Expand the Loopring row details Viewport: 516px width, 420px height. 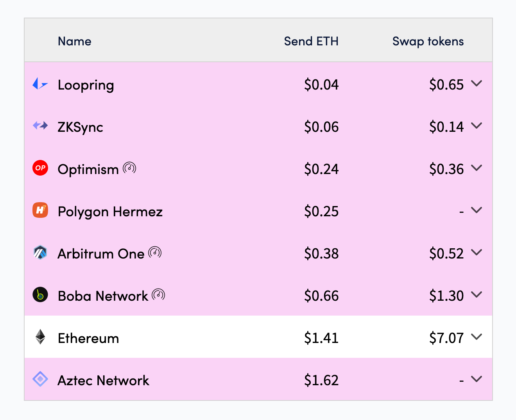click(x=477, y=83)
